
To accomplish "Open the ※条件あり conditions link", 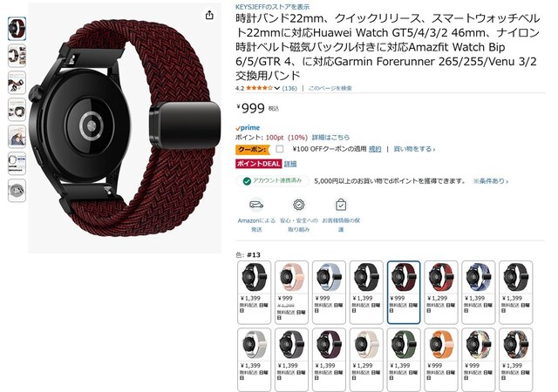I will [490, 181].
